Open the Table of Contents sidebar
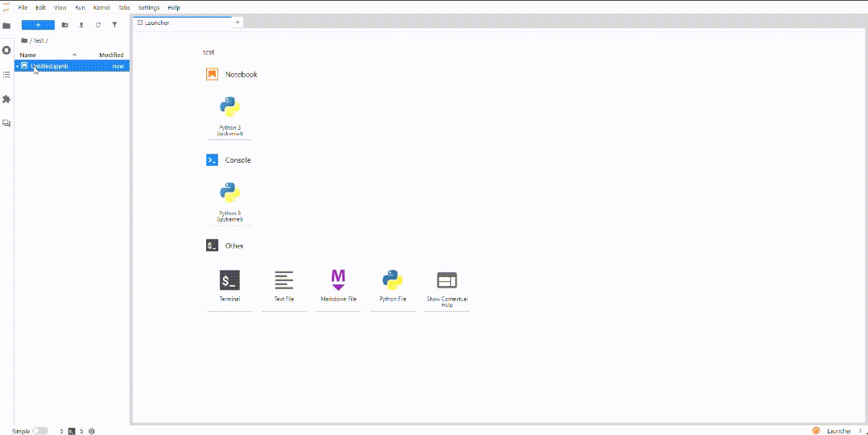 (6, 74)
